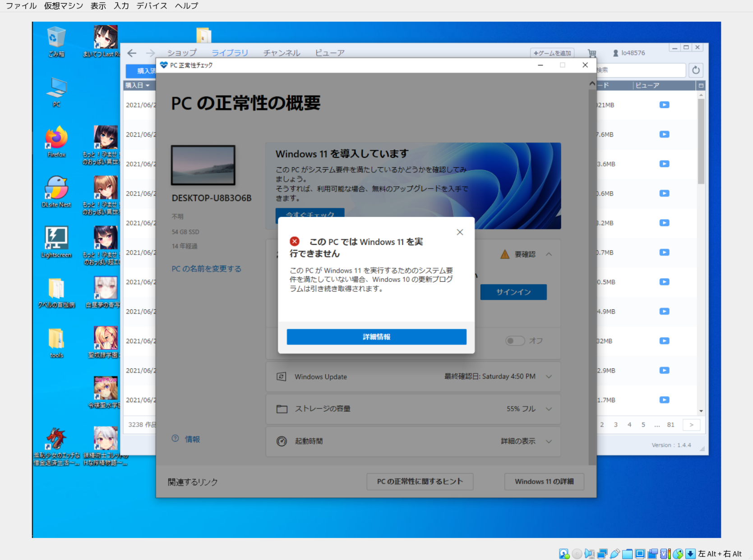Toggle the オフ switch in PC Health Check

coord(515,340)
